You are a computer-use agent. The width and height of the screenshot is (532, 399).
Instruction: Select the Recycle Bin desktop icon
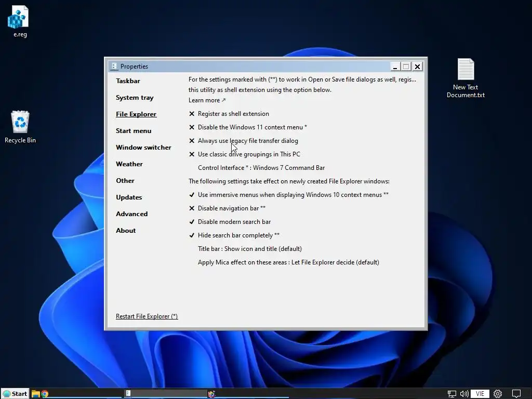(x=20, y=127)
